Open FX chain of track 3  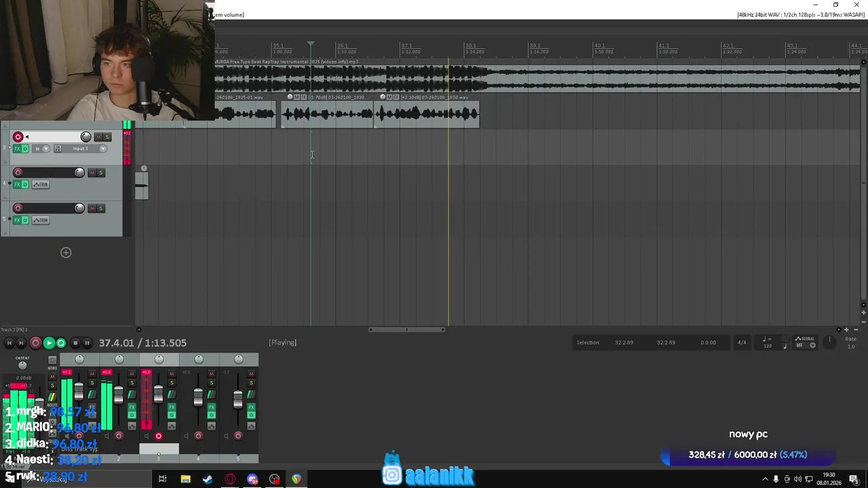pyautogui.click(x=17, y=148)
